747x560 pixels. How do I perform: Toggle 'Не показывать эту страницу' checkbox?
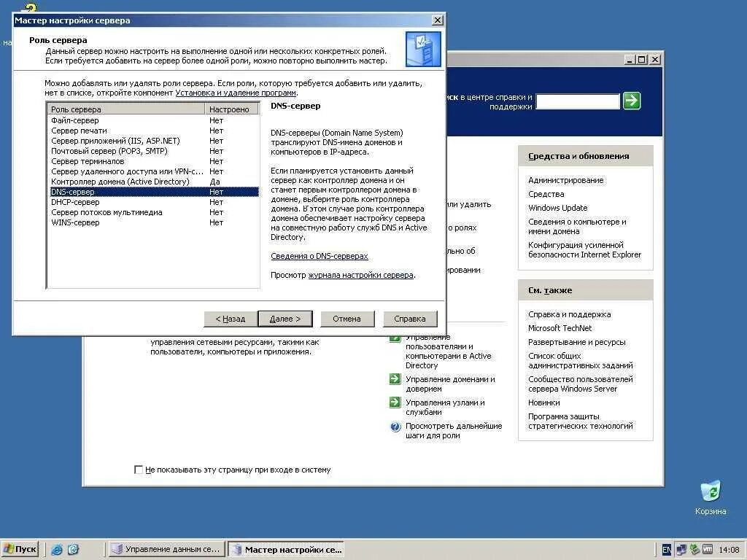tap(139, 470)
